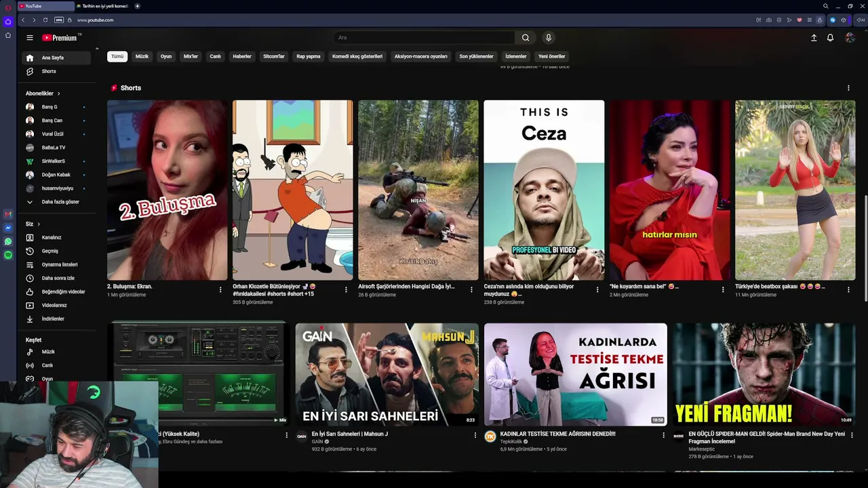This screenshot has height=488, width=868.
Task: Select the Müzik filter chip
Action: (142, 56)
